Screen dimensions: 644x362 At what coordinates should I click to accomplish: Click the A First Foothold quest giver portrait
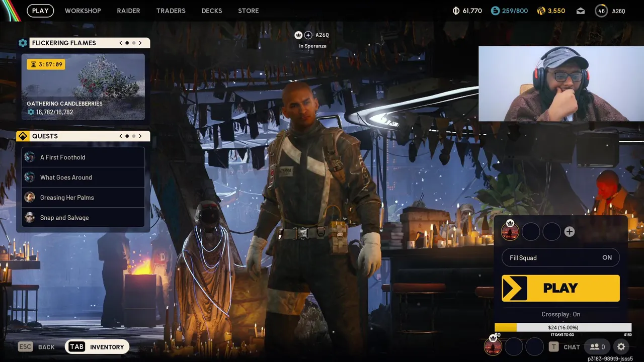[30, 157]
